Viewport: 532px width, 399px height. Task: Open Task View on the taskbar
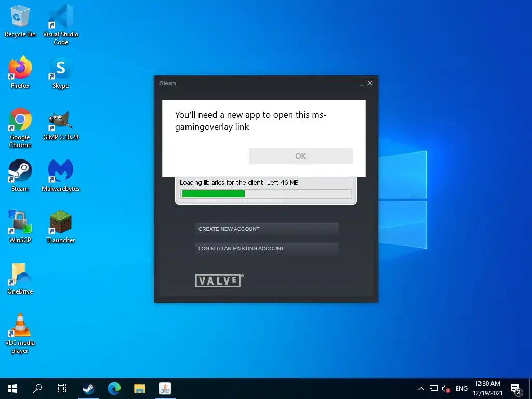pos(62,389)
